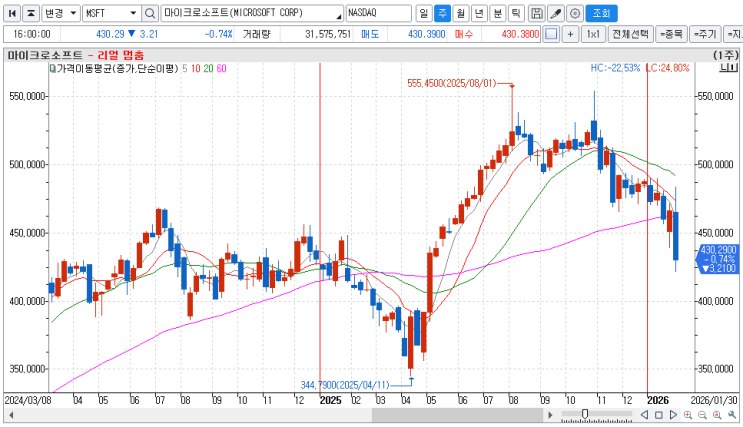Open the 변경 dropdown

(x=61, y=13)
